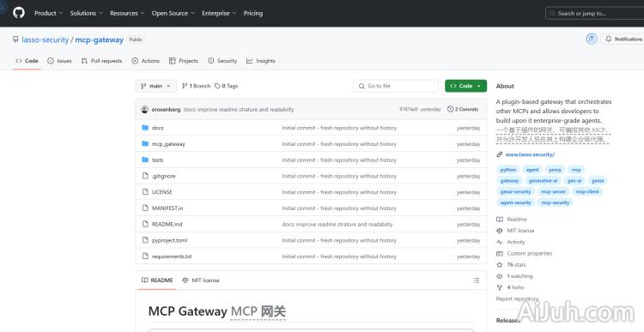The height and width of the screenshot is (332, 644).
Task: Click the generative-ai topic tag
Action: click(x=543, y=180)
